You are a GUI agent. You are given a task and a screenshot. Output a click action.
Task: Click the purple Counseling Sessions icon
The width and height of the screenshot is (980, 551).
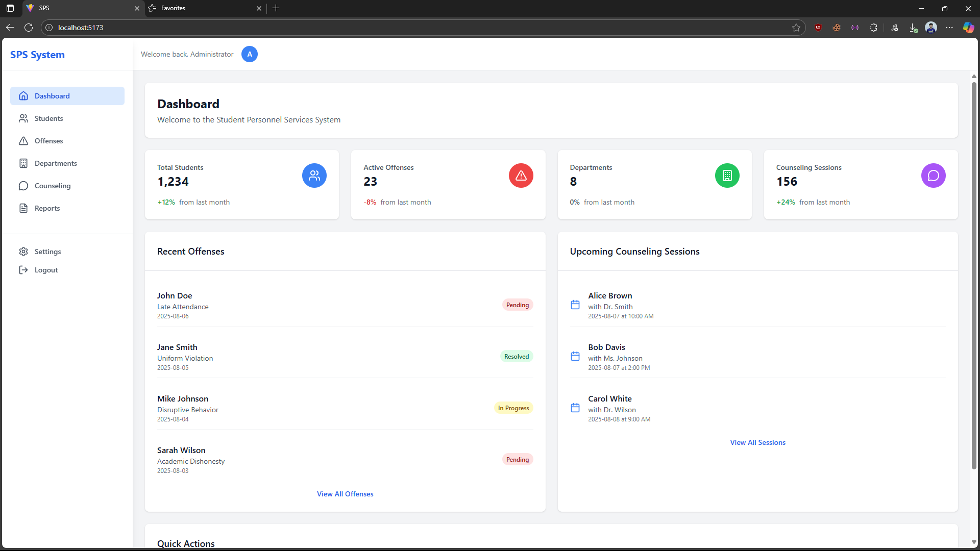tap(933, 176)
